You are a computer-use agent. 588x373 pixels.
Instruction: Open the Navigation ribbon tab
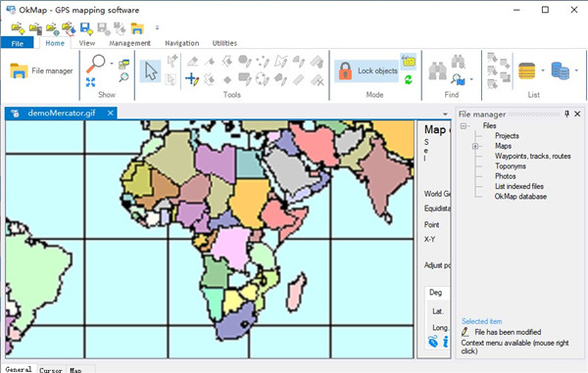(x=182, y=43)
